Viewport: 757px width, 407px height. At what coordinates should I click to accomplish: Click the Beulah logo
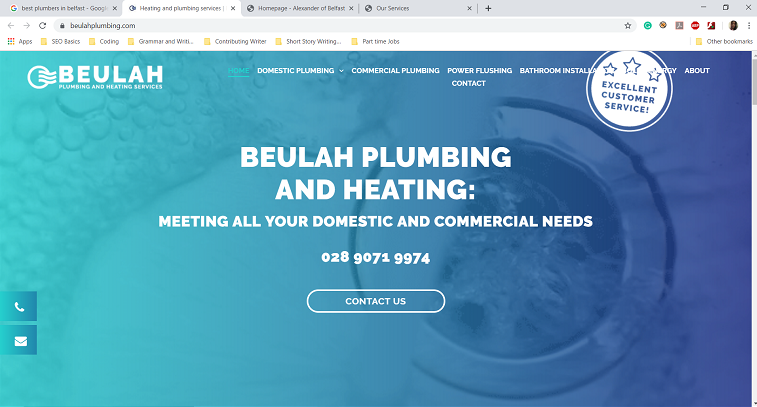tap(95, 77)
